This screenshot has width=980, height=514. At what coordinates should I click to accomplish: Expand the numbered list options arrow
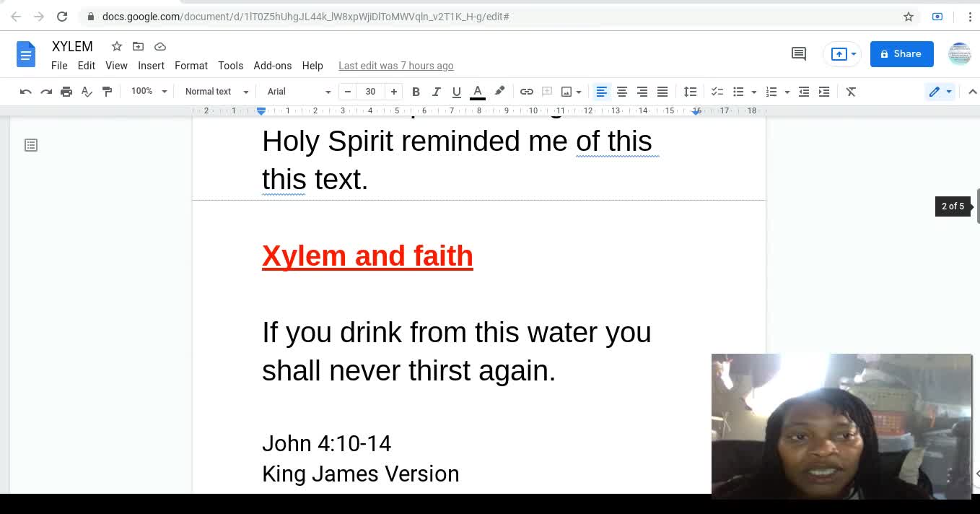click(x=787, y=92)
